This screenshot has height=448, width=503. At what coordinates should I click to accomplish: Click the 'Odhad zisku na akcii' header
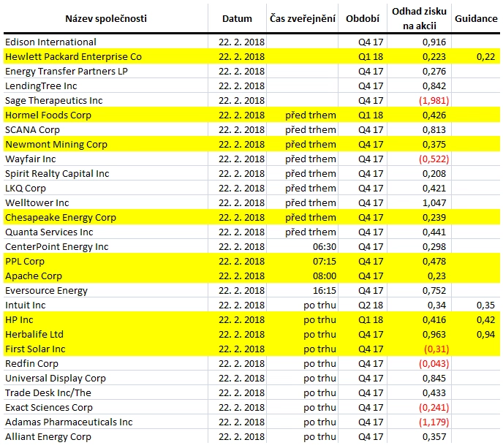419,18
